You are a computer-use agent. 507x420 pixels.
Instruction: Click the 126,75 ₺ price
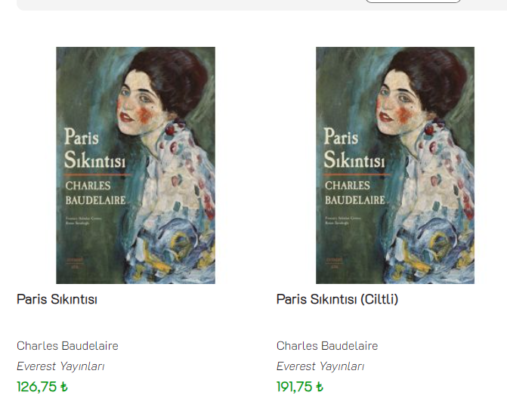click(42, 387)
